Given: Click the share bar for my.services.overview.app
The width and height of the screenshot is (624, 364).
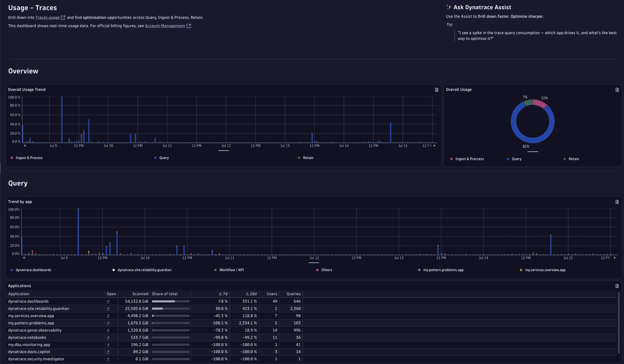Looking at the screenshot, I should coord(171,316).
